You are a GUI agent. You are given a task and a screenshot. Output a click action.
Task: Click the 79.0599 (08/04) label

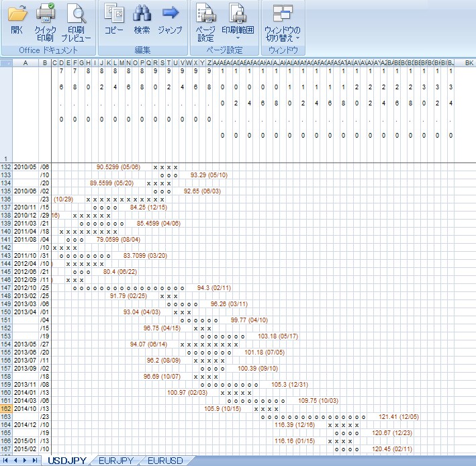118,240
